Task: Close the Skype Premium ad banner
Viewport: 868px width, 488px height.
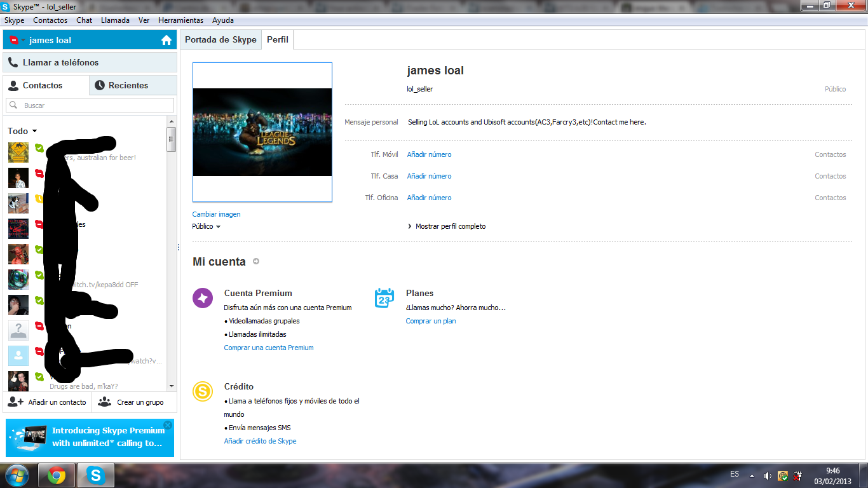Action: pyautogui.click(x=168, y=424)
